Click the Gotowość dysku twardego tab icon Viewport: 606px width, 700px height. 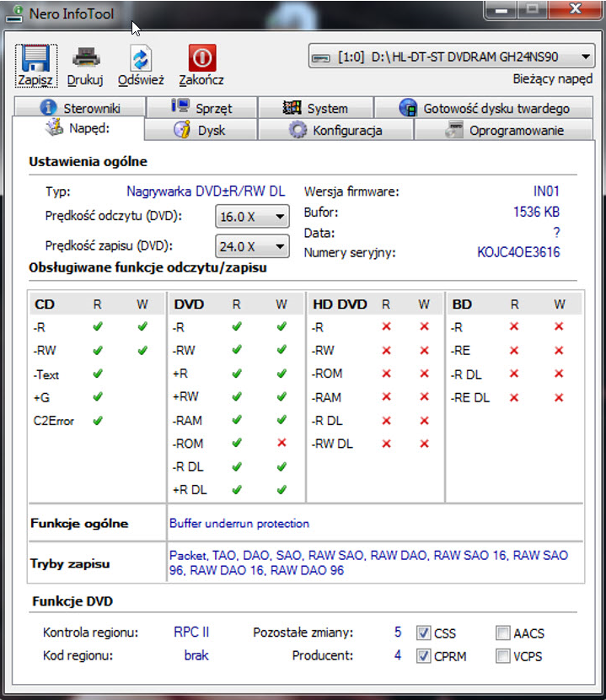[408, 108]
